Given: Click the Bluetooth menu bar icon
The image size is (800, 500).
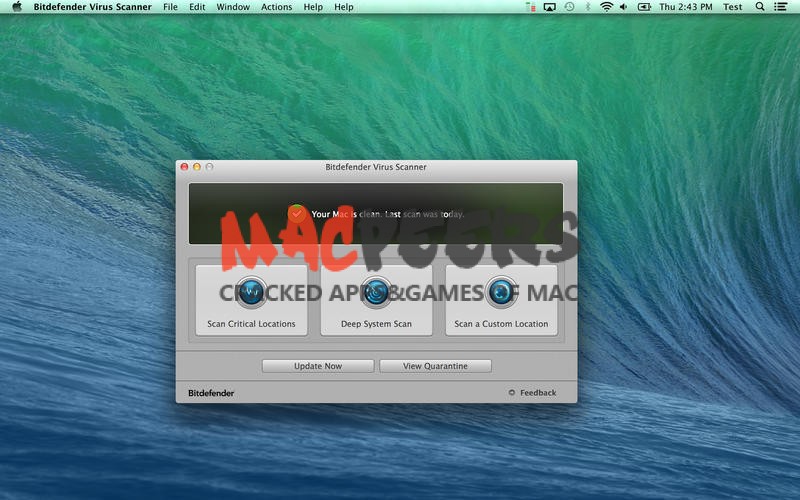Looking at the screenshot, I should 588,7.
